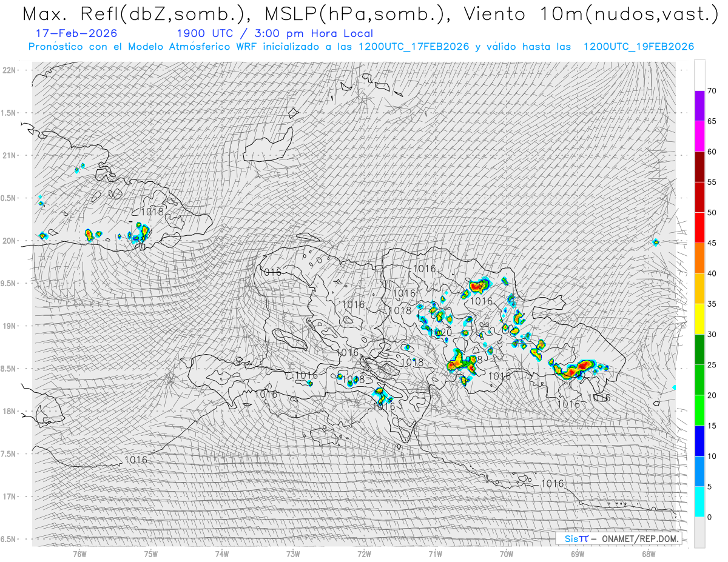728x562 pixels.
Task: Click the colorbar value label '0'
Action: [x=709, y=517]
